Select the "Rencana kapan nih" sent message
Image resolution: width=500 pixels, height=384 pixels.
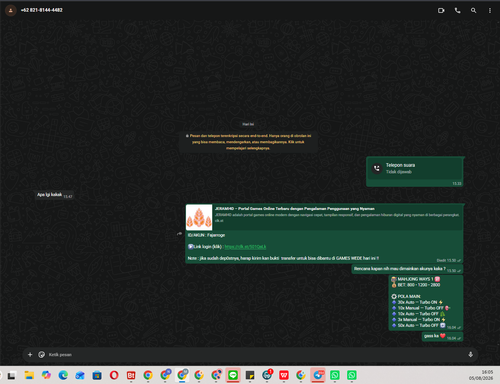pyautogui.click(x=407, y=269)
